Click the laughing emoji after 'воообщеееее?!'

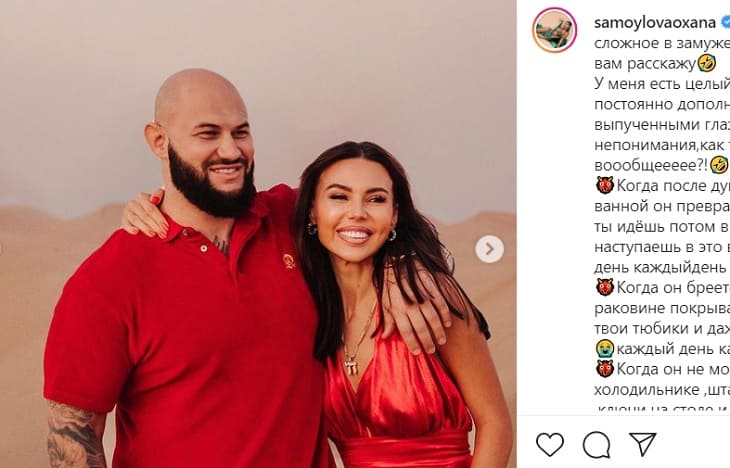(719, 165)
